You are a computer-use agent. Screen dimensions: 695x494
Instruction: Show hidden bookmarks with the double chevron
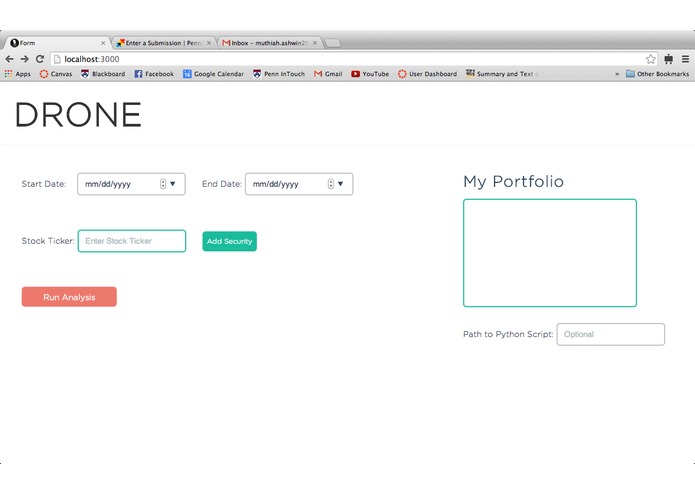click(x=617, y=74)
